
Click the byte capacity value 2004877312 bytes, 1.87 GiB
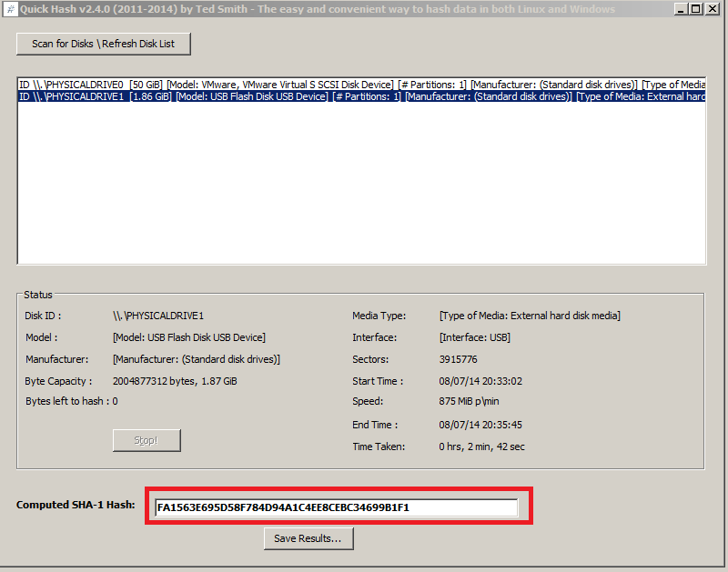pyautogui.click(x=175, y=381)
